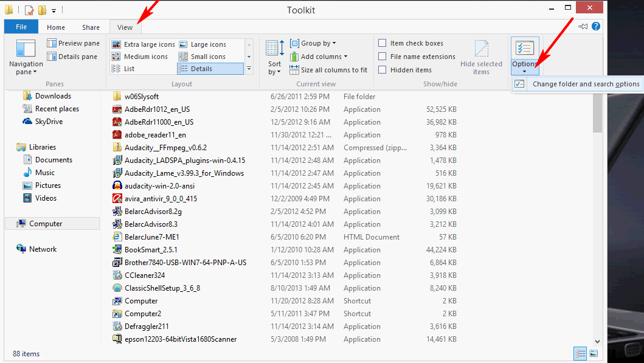Open the Videos library
The height and width of the screenshot is (363, 644).
click(x=46, y=198)
